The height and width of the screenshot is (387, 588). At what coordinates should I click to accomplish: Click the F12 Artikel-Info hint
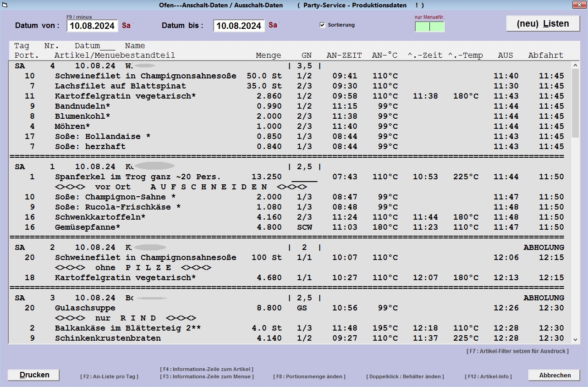point(488,376)
